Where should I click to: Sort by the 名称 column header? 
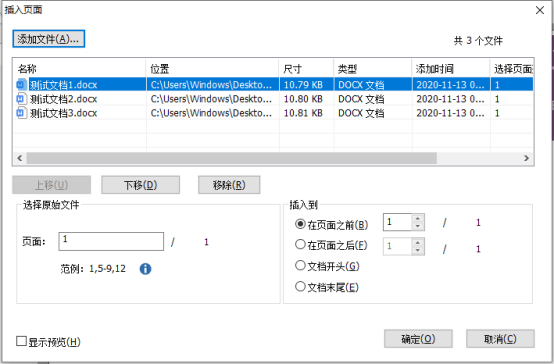[x=79, y=68]
